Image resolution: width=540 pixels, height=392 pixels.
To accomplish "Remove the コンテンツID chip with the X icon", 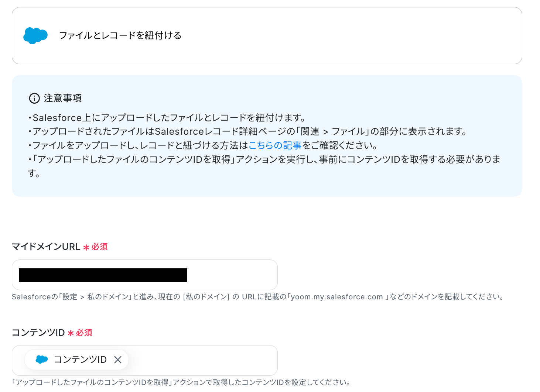I will click(118, 360).
